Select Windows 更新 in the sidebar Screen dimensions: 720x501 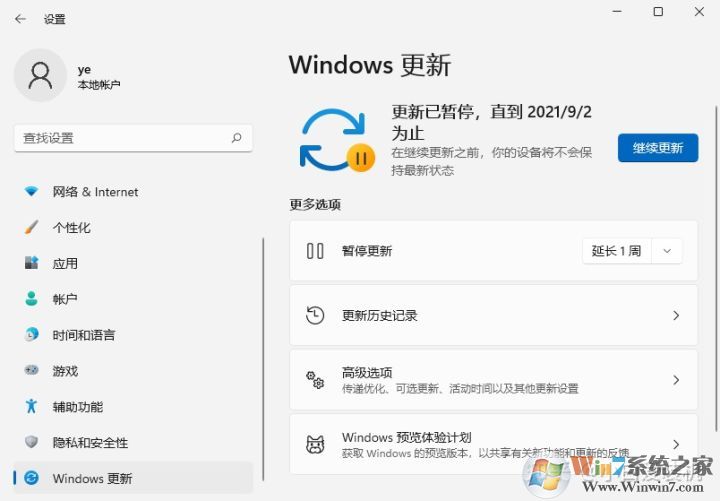pyautogui.click(x=133, y=478)
